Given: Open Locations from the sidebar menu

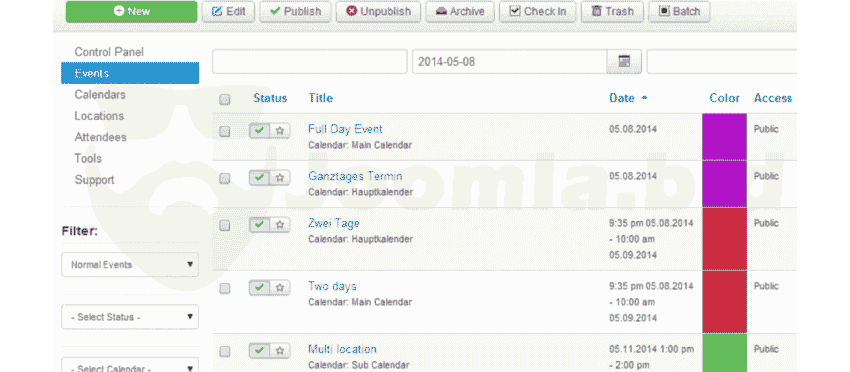Looking at the screenshot, I should 99,116.
